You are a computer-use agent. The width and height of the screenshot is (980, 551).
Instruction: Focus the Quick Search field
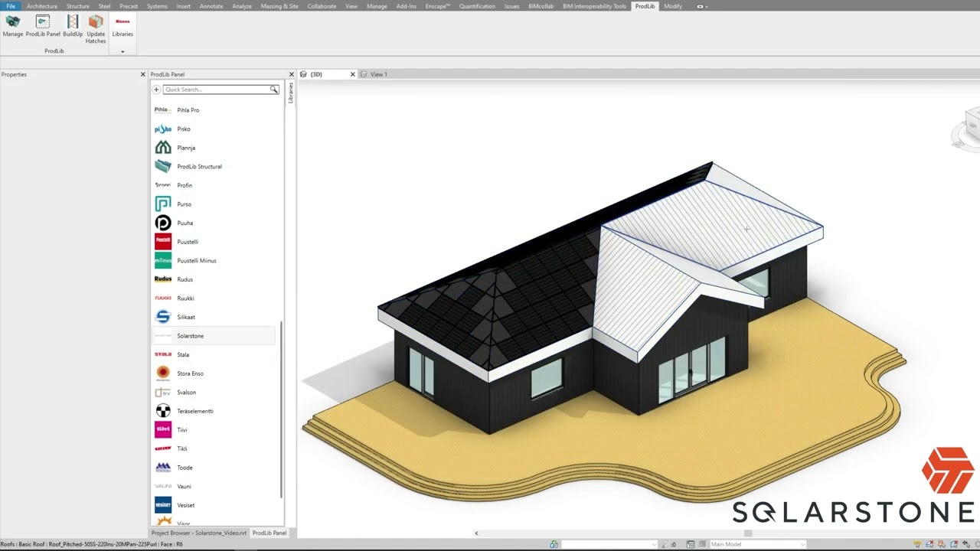coord(220,90)
